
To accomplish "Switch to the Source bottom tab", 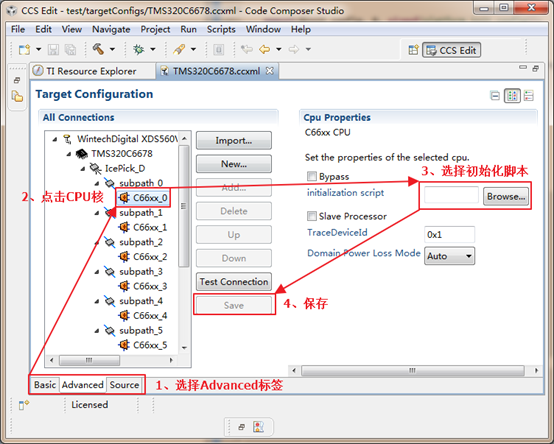I will 124,385.
